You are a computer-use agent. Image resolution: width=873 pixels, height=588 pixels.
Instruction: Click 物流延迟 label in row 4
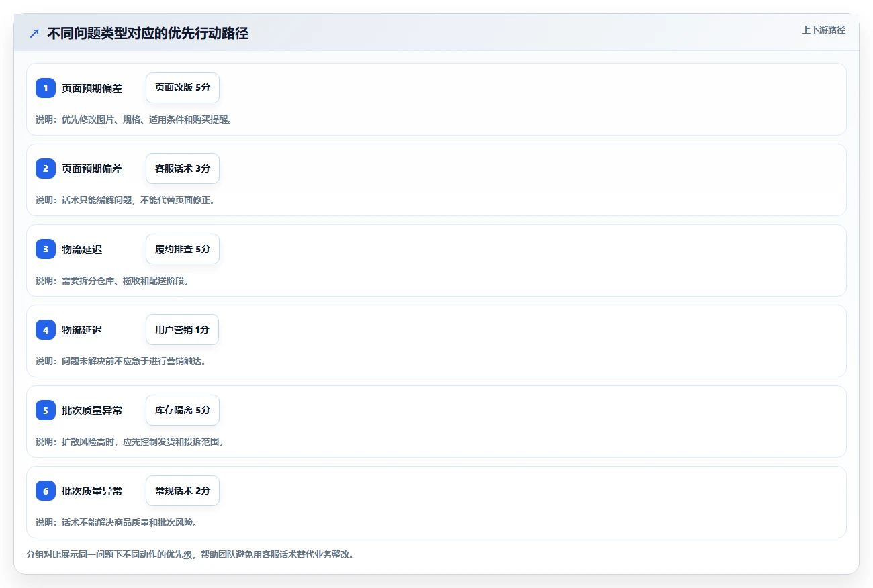(82, 330)
